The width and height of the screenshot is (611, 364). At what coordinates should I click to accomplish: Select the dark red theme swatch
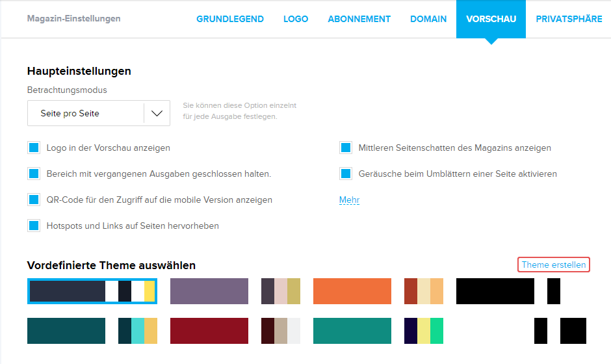tap(209, 331)
